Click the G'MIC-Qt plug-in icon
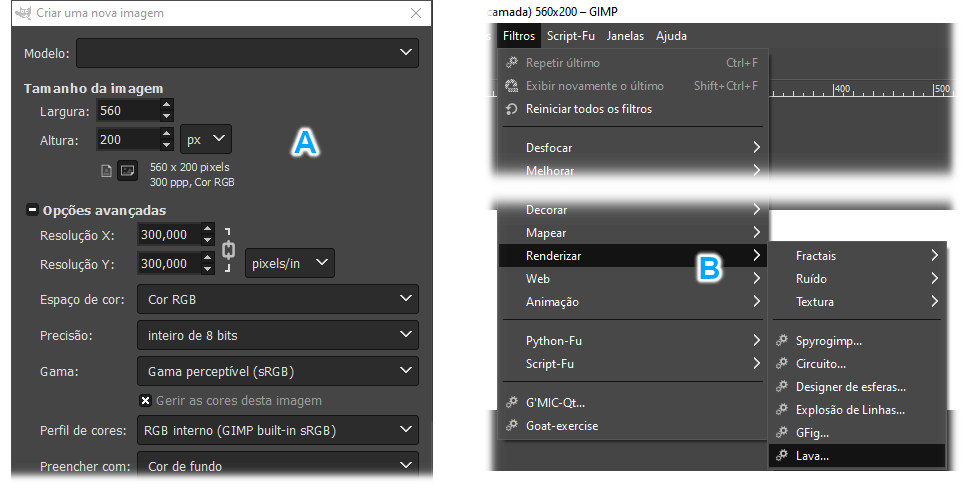The height and width of the screenshot is (491, 966). coord(512,403)
